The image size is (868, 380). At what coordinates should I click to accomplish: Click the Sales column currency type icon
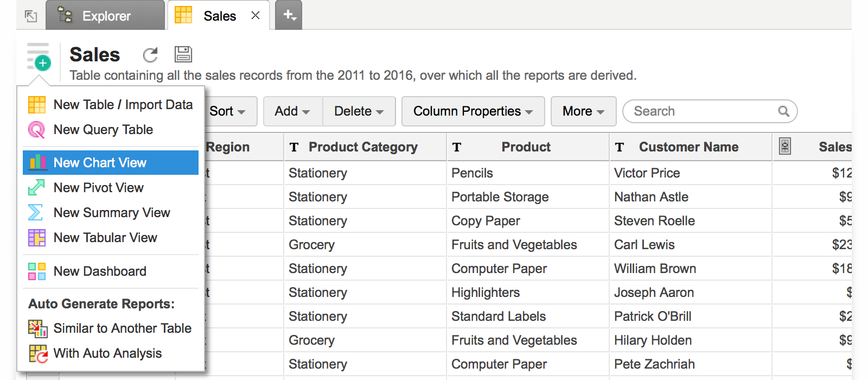tap(784, 147)
